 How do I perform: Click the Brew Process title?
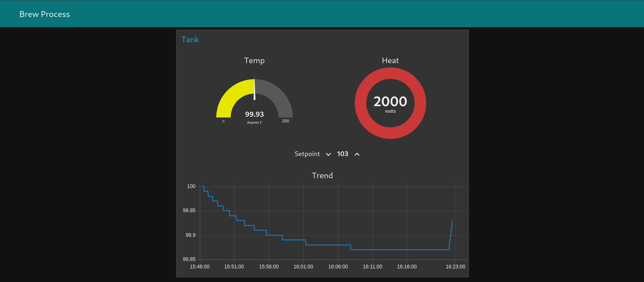point(45,14)
